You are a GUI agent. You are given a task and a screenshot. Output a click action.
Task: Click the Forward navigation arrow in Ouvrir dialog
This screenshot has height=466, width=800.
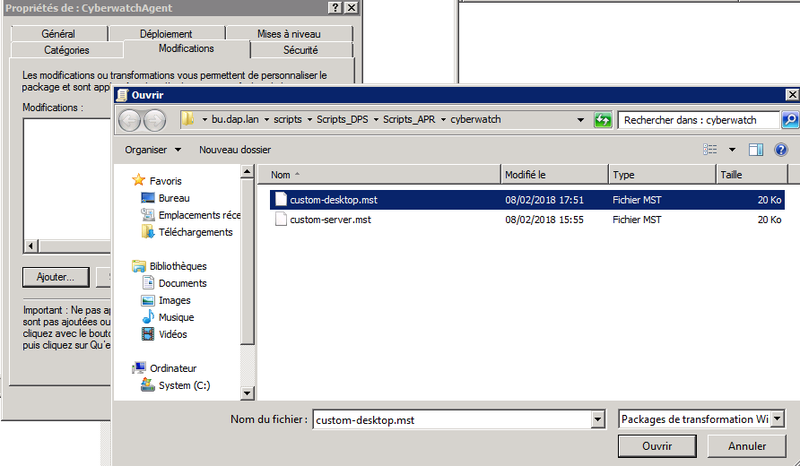point(155,120)
